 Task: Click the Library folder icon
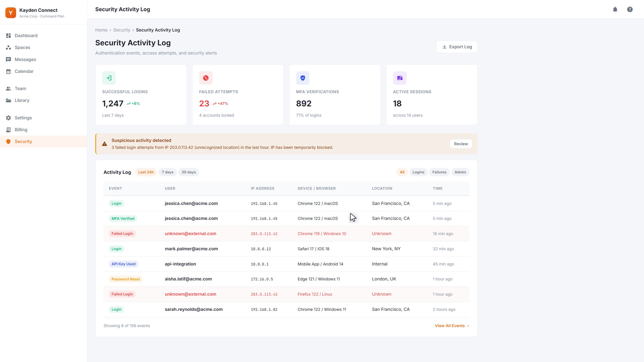point(8,100)
